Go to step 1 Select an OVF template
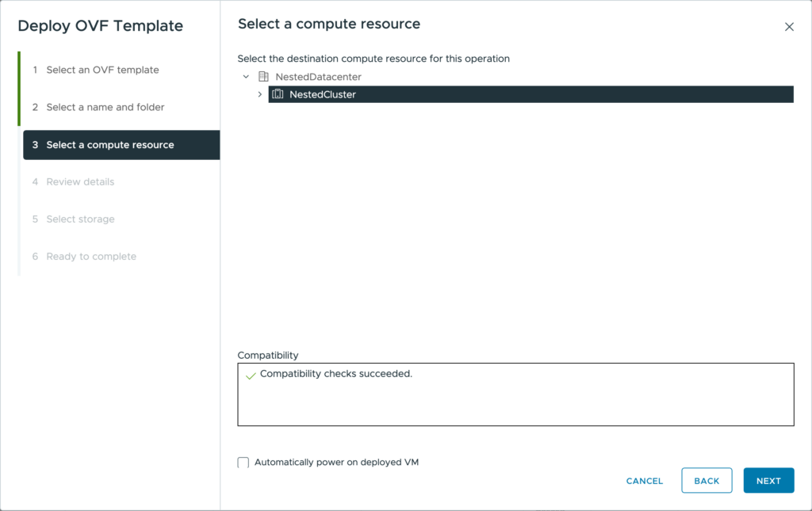812x511 pixels. tap(102, 70)
